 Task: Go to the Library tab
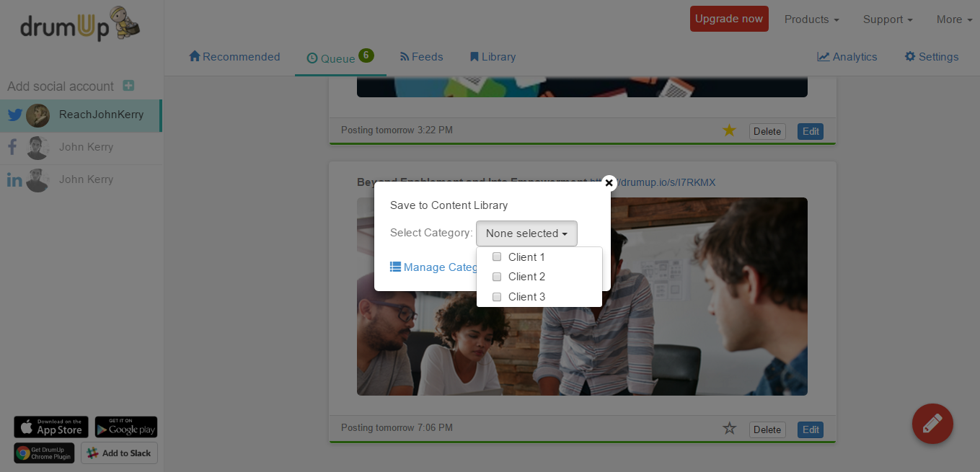tap(493, 57)
